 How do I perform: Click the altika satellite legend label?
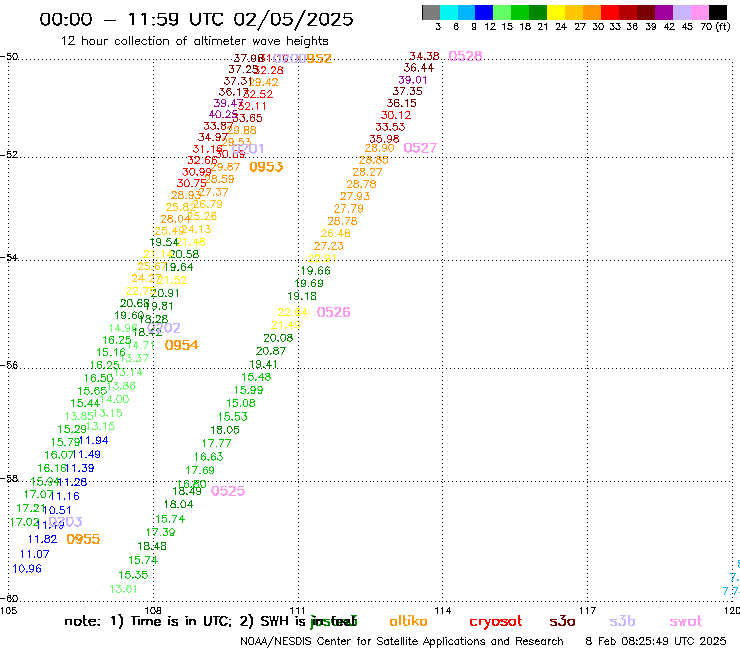pyautogui.click(x=408, y=621)
